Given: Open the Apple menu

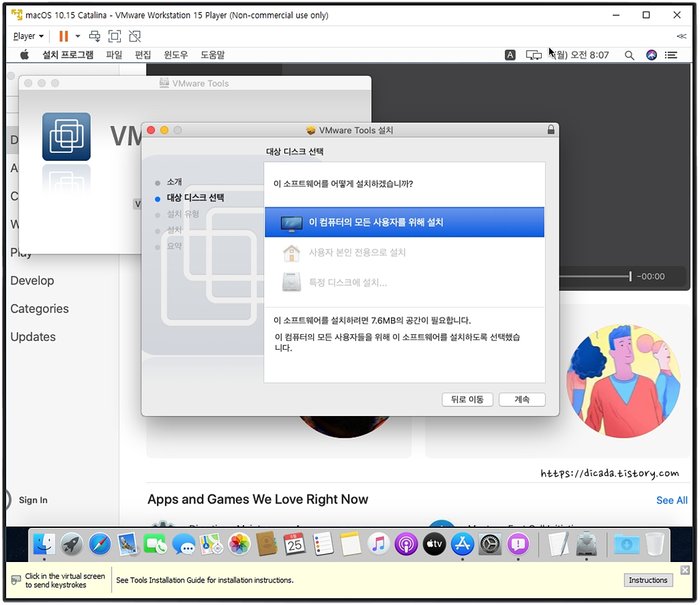Looking at the screenshot, I should tap(25, 55).
